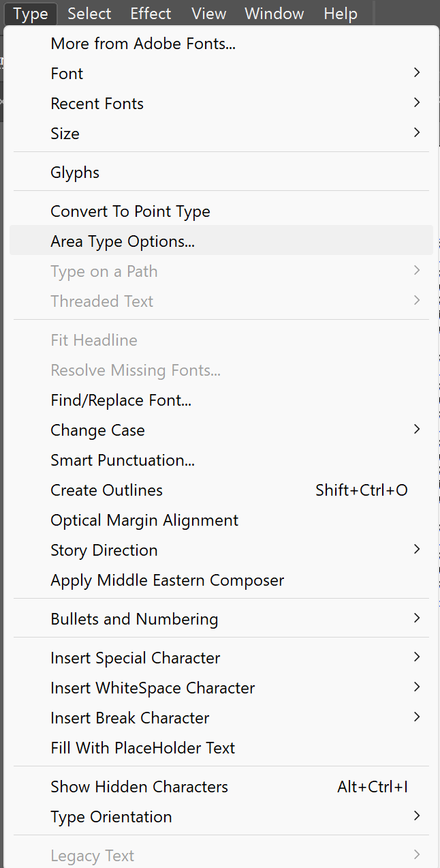Choose Fill With PlaceHolder Text
Screen dimensions: 440x868
tap(142, 748)
